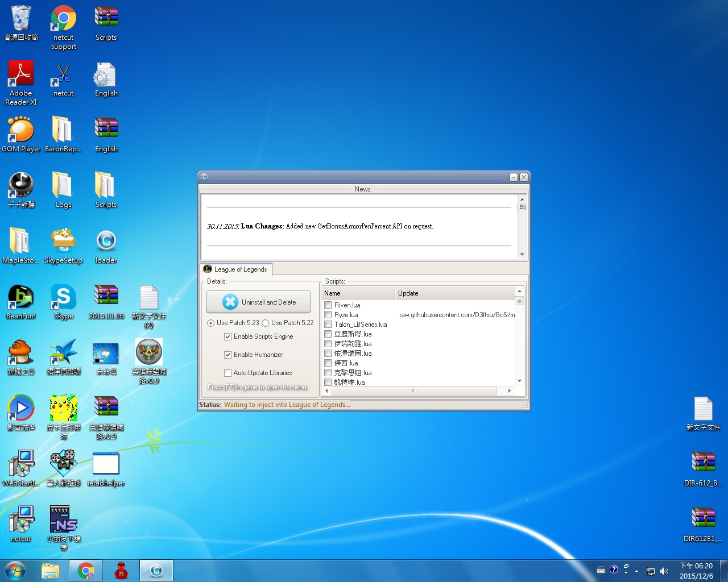The height and width of the screenshot is (582, 728).
Task: Open the language bar options arrow
Action: point(626,573)
